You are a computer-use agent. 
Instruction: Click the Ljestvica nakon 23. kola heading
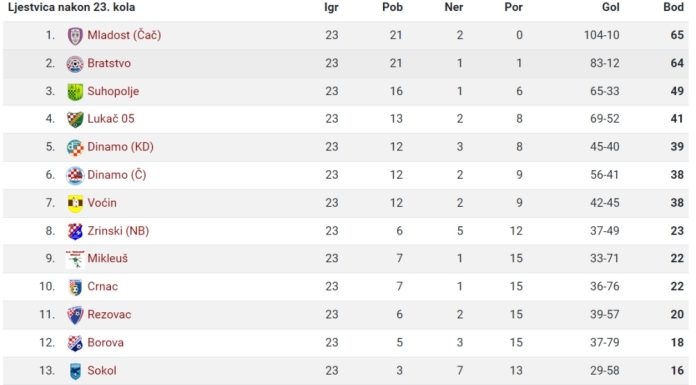71,8
